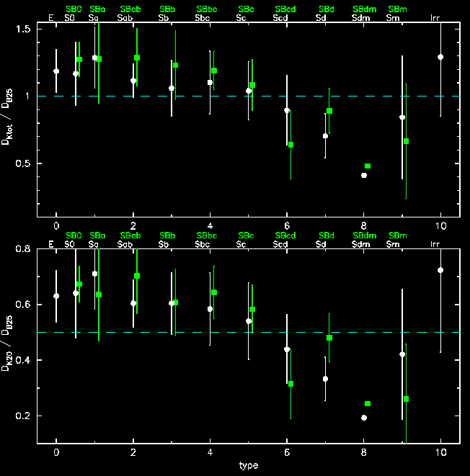Select green square at type 7, lower panel

click(329, 338)
